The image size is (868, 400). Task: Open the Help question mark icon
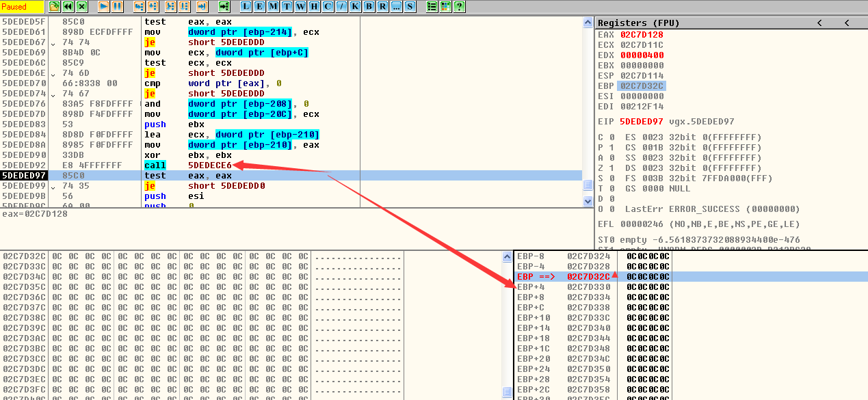point(460,7)
